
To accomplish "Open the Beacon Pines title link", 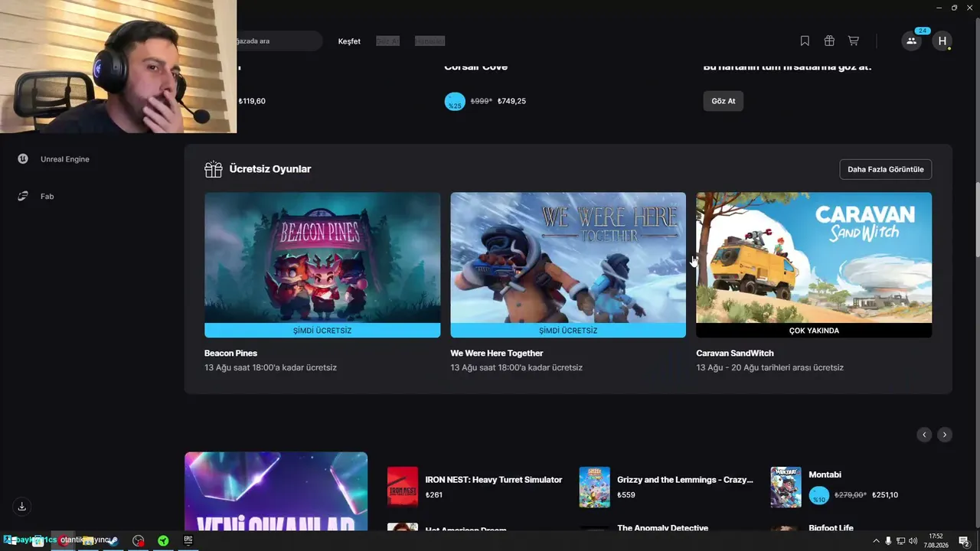I will [230, 354].
